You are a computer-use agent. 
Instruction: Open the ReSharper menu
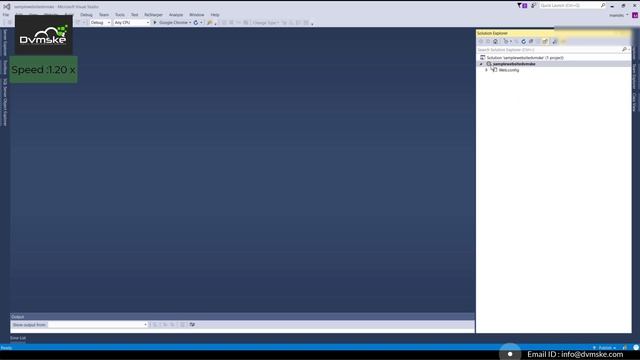(x=153, y=15)
